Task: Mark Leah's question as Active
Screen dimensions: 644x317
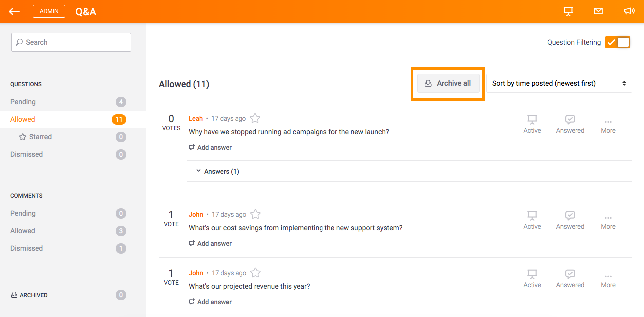Action: (532, 124)
